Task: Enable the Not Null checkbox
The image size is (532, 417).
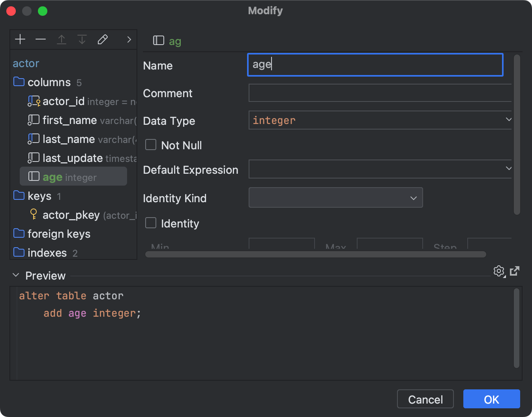Action: [151, 145]
